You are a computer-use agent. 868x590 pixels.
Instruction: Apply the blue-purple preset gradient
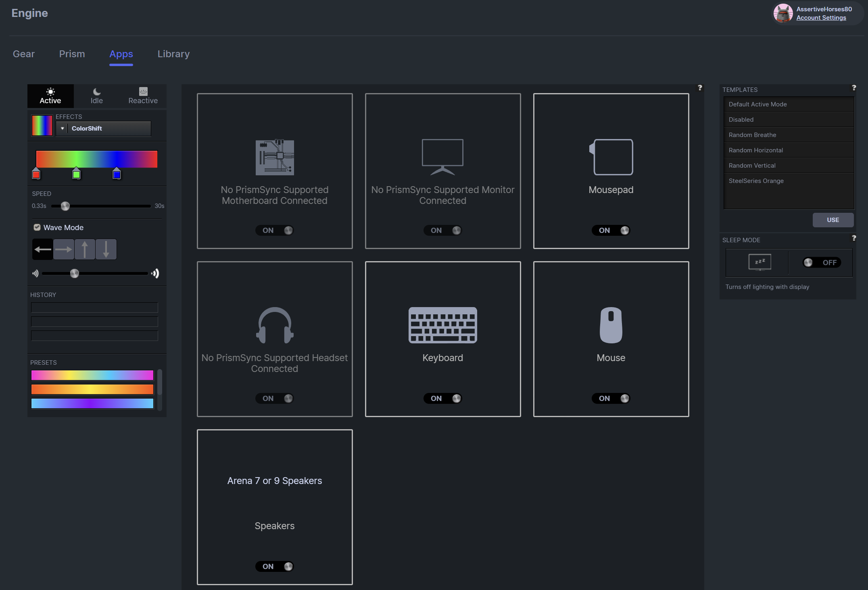click(92, 403)
